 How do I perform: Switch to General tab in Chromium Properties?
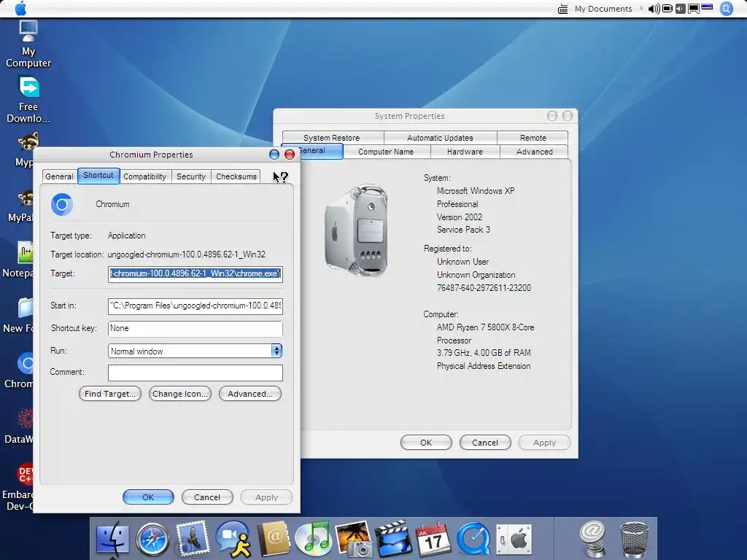(59, 176)
